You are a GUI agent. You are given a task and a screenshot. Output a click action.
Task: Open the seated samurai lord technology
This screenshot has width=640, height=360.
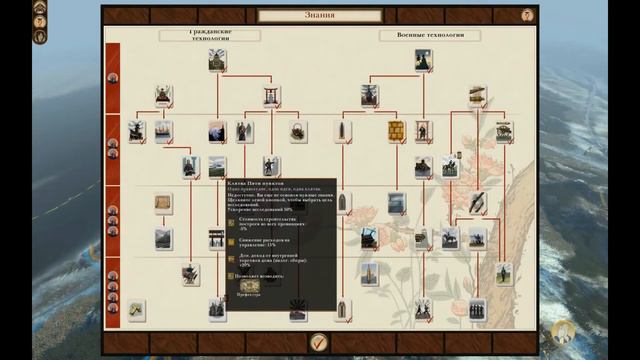164,96
